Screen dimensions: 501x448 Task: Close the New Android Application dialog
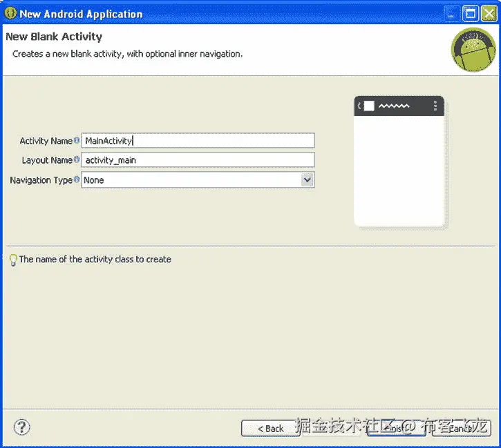(x=489, y=13)
